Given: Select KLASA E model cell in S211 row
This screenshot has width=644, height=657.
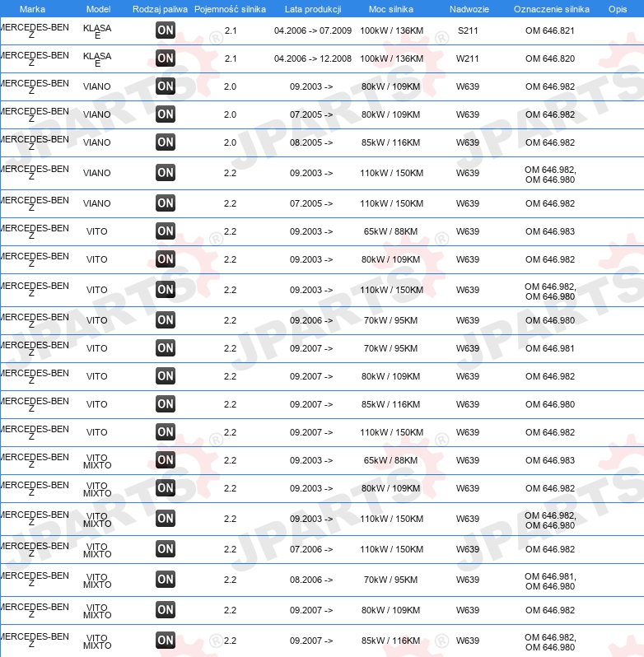Looking at the screenshot, I should coord(97,31).
